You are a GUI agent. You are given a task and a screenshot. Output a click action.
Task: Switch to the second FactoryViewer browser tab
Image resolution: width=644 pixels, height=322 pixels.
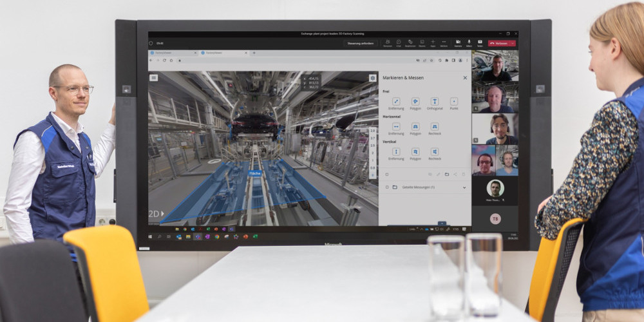coord(224,53)
